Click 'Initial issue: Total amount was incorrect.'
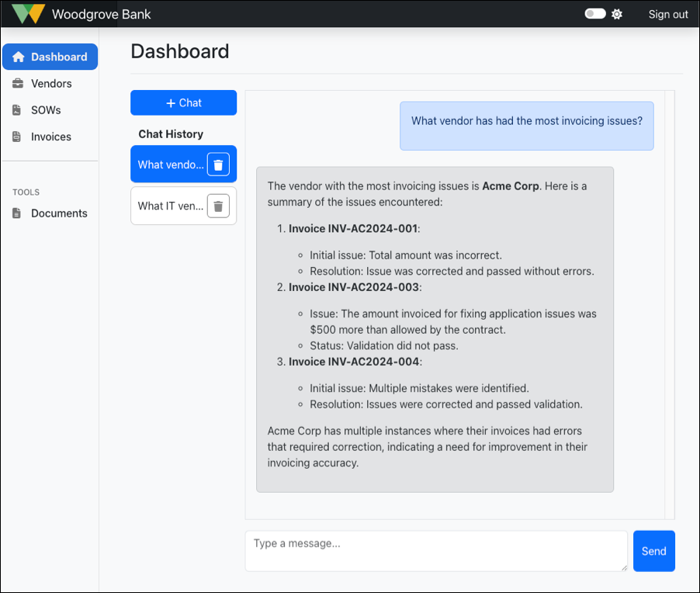Screen dimensions: 700x593 [x=406, y=255]
